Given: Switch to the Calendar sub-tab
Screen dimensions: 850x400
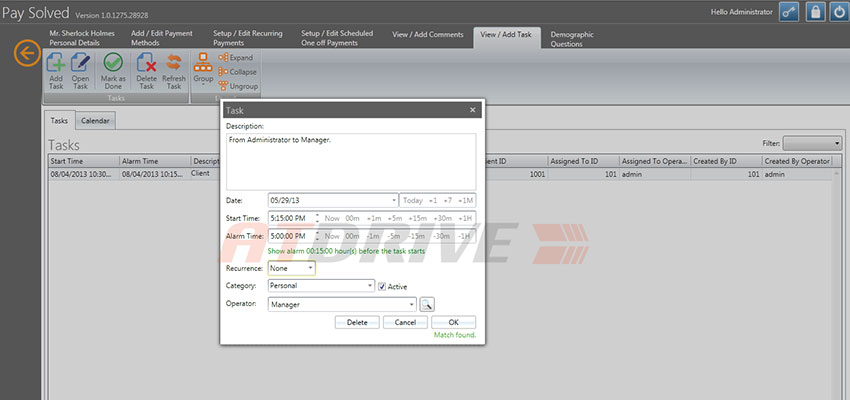Looking at the screenshot, I should click(x=95, y=121).
